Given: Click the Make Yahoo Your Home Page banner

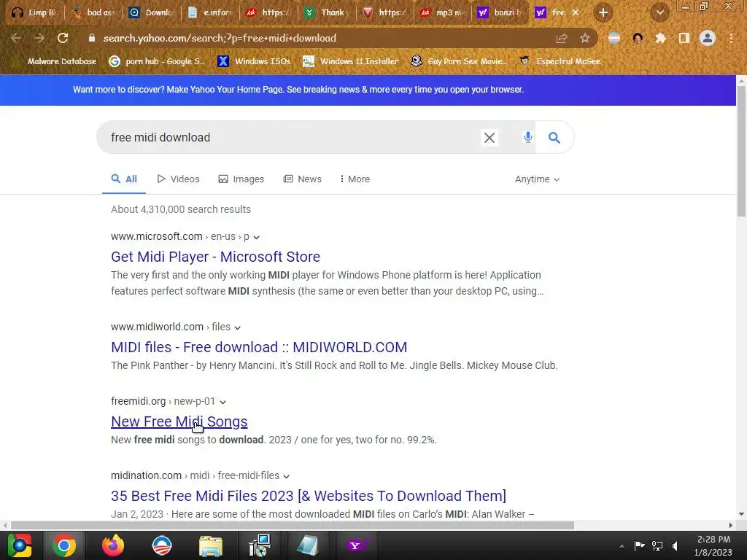Looking at the screenshot, I should click(x=298, y=90).
